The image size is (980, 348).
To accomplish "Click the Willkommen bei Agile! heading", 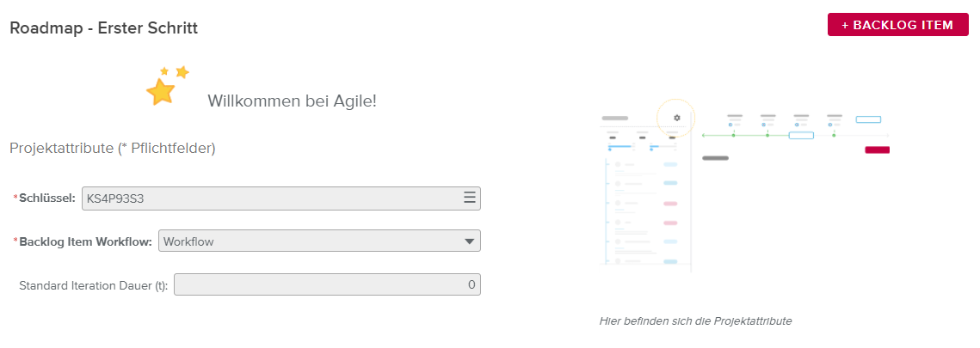I will click(292, 101).
